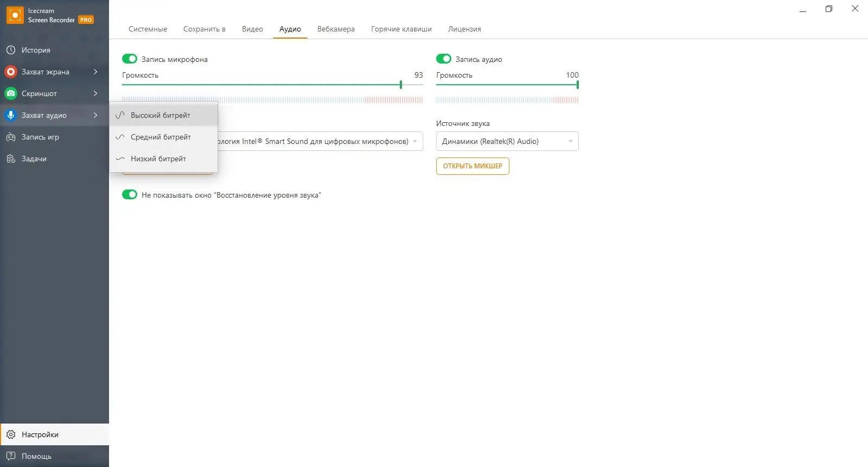The image size is (868, 467).
Task: Click the microphone level meter bar
Action: tap(272, 100)
